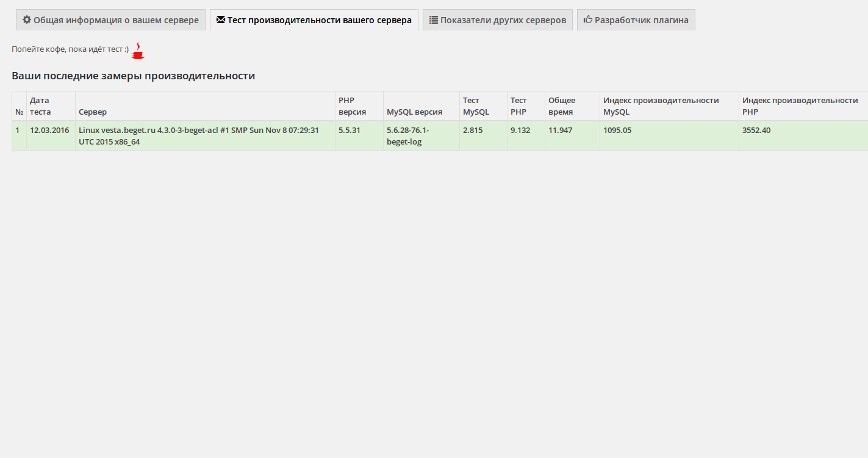Viewport: 868px width, 458px height.
Task: Click the PHP версия column header
Action: (352, 106)
